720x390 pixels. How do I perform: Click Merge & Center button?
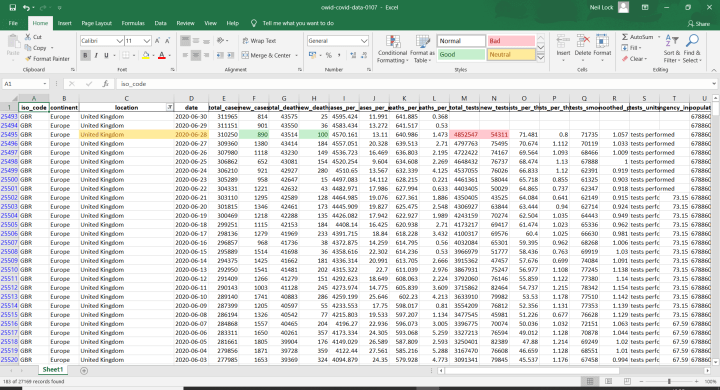[x=266, y=55]
